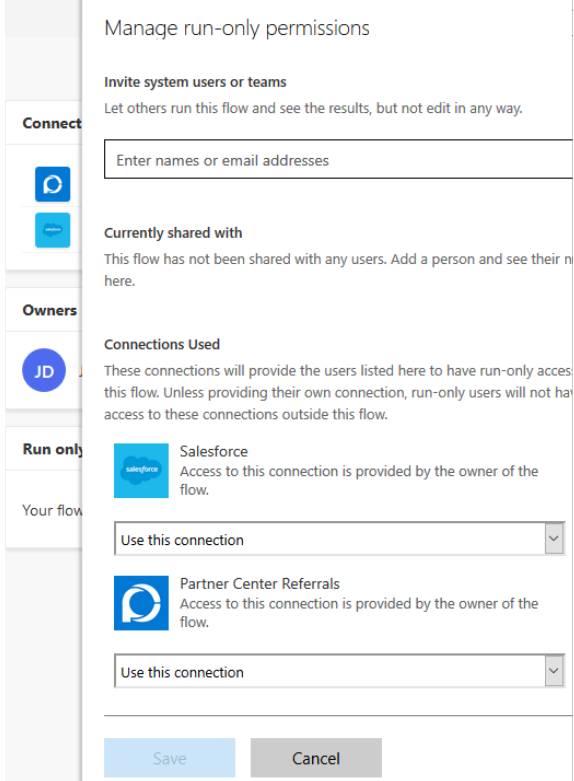Select the 'Manage run-only permissions' title
Image resolution: width=574 pixels, height=781 pixels.
pos(237,28)
